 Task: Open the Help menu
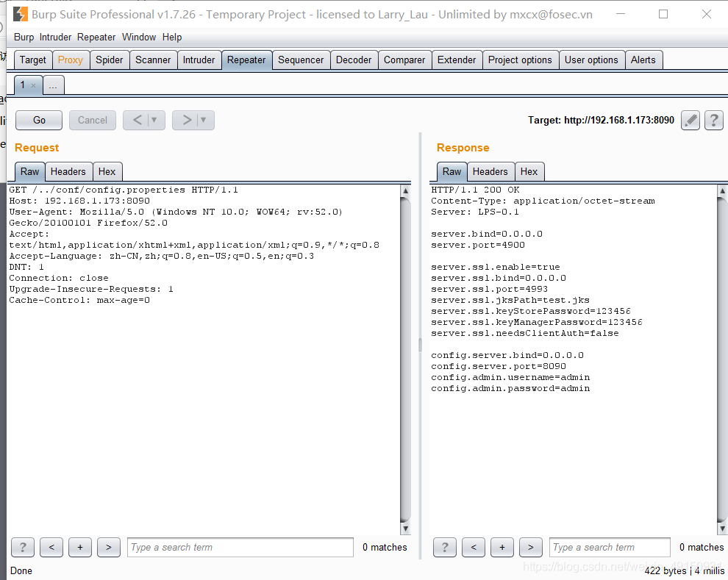point(172,37)
